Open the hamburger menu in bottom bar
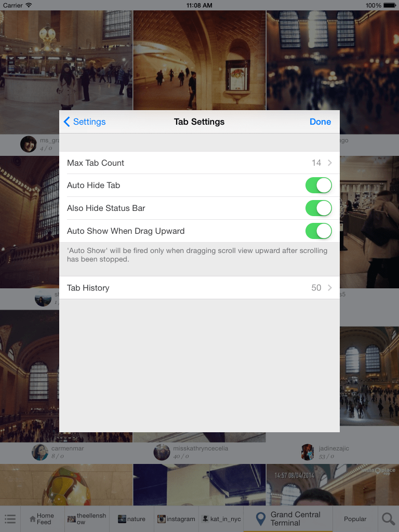 (x=10, y=518)
